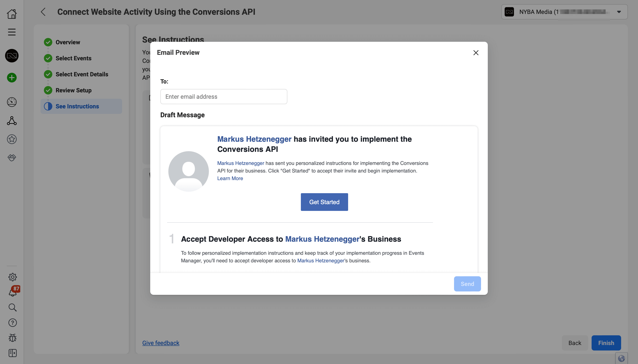Click the Draft Message label
The width and height of the screenshot is (638, 364).
182,115
